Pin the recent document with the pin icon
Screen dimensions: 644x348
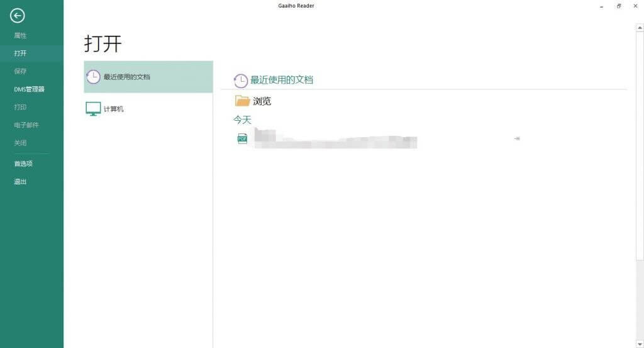(516, 138)
